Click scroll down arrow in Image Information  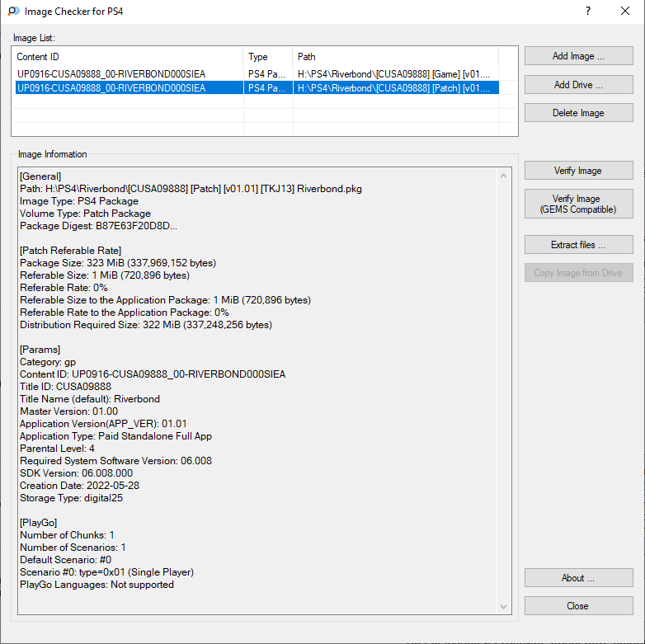tap(503, 607)
